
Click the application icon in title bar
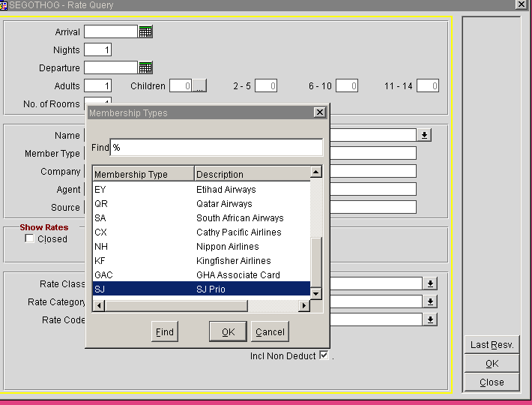(x=4, y=5)
